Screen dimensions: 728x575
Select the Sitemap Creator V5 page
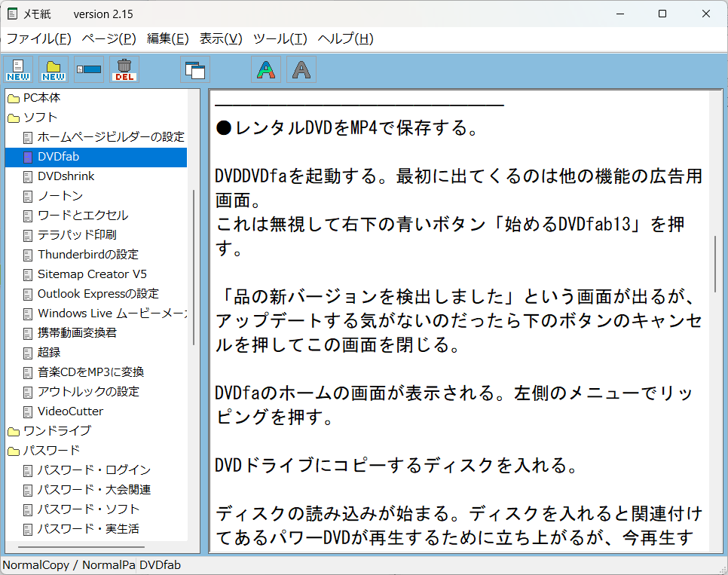92,274
